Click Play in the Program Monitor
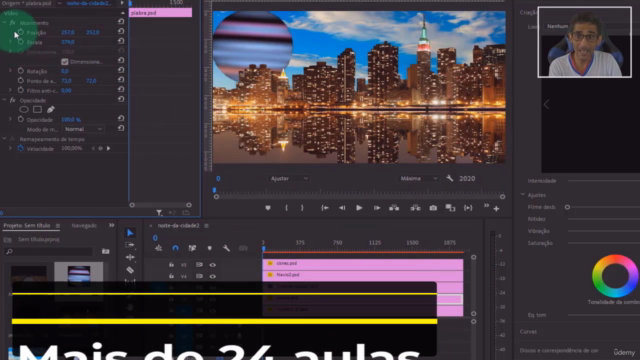Viewport: 640px width, 360px height. pos(359,208)
